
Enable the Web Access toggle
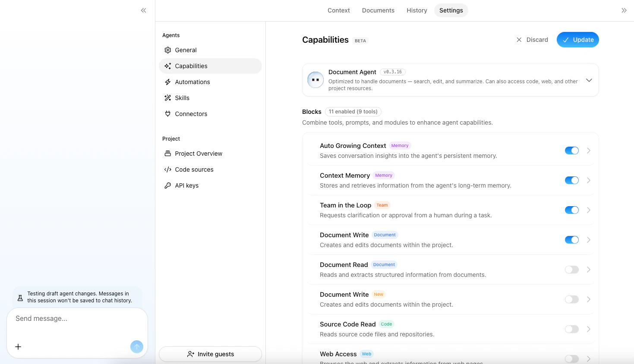[x=572, y=359]
